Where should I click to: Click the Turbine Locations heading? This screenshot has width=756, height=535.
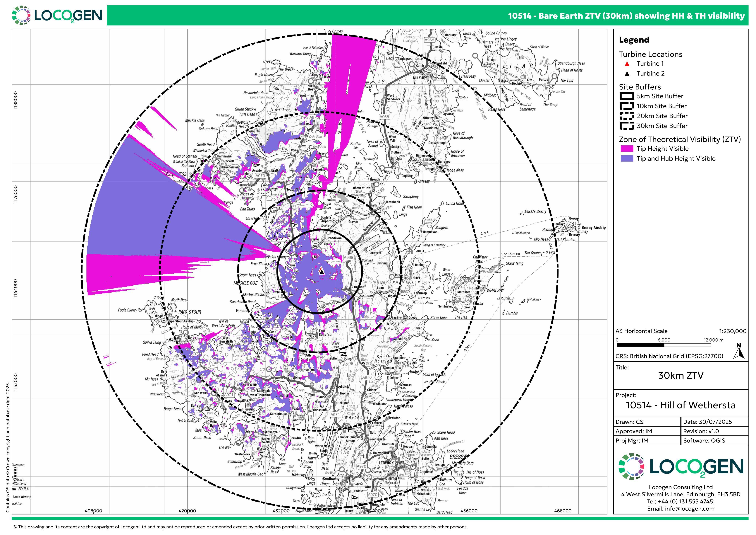coord(651,54)
